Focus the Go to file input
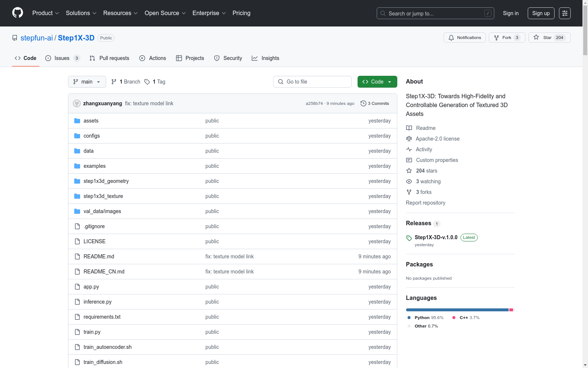The height and width of the screenshot is (368, 588). coord(312,82)
